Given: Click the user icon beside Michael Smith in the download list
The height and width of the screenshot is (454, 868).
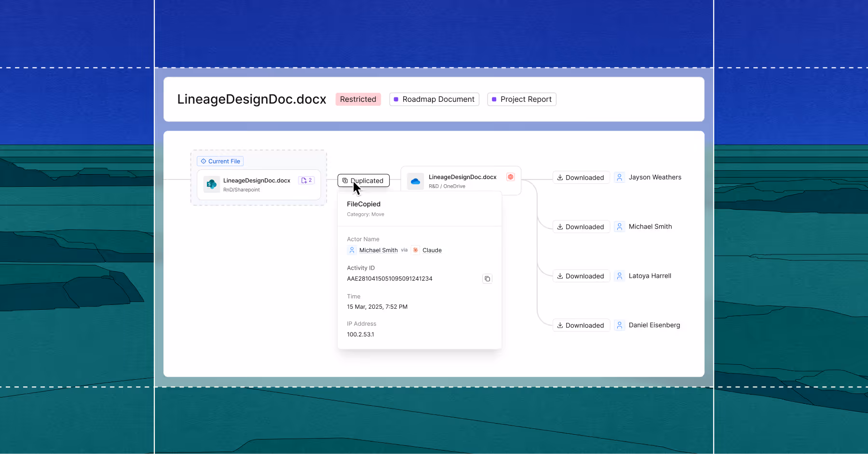Looking at the screenshot, I should click(620, 227).
